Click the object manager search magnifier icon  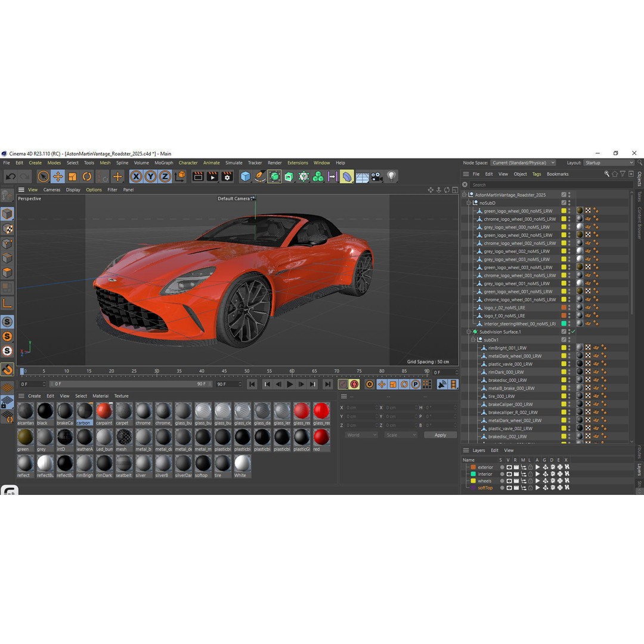click(606, 174)
